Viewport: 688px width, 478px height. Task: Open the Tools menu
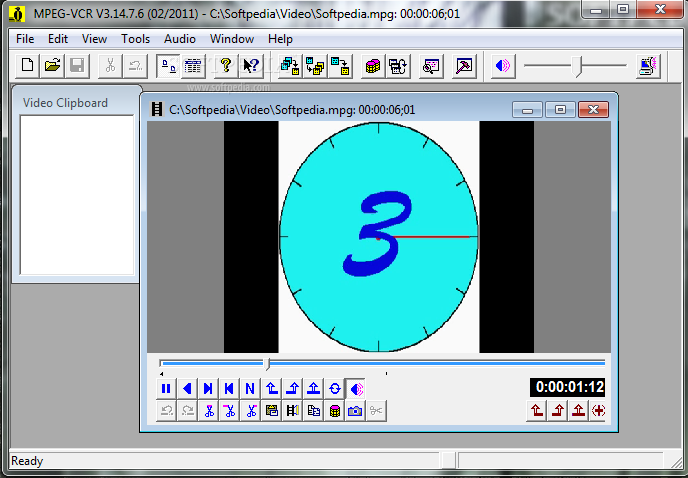[x=136, y=39]
